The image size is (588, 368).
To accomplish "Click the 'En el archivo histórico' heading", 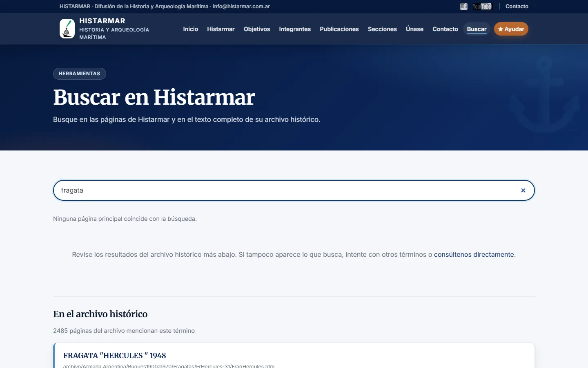I will (100, 314).
